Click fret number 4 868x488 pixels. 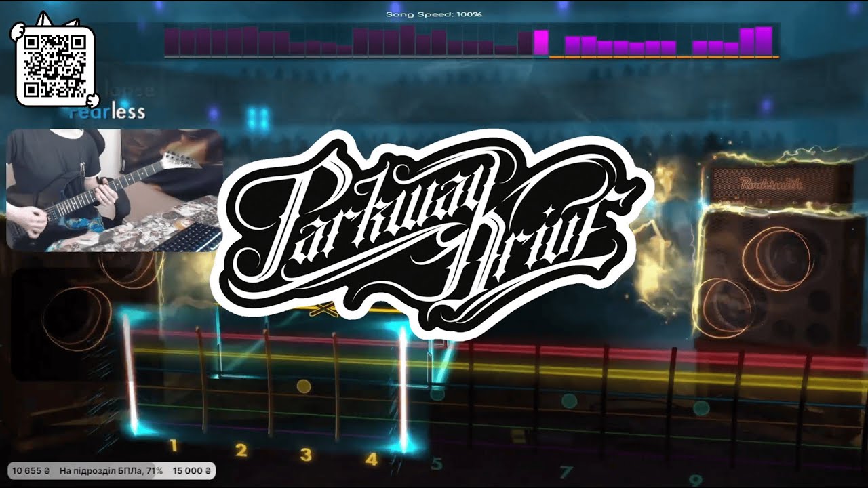371,459
